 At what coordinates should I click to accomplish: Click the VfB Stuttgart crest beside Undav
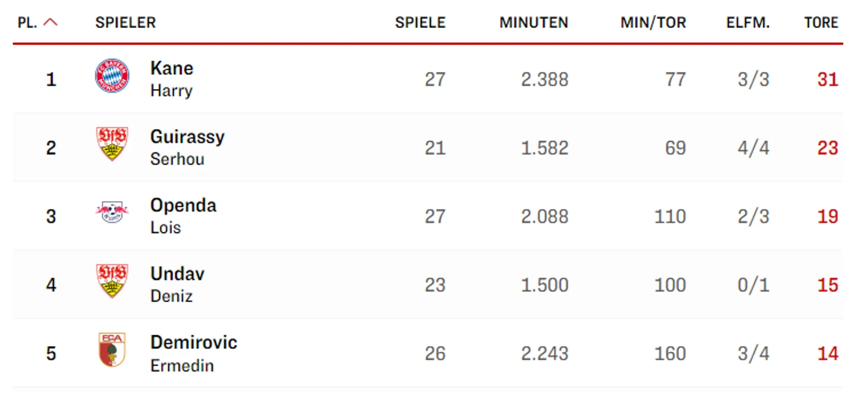pos(112,281)
